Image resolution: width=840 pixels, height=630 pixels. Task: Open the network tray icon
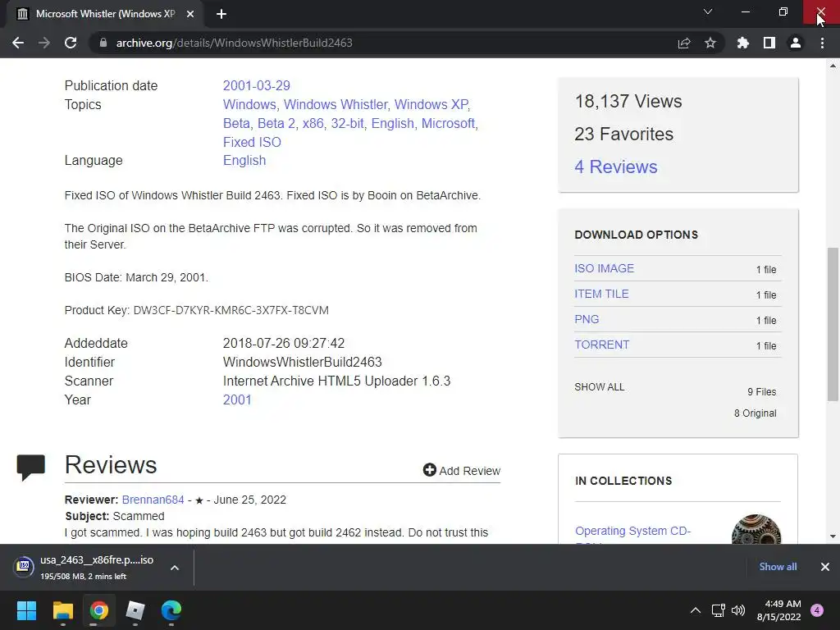pyautogui.click(x=719, y=610)
